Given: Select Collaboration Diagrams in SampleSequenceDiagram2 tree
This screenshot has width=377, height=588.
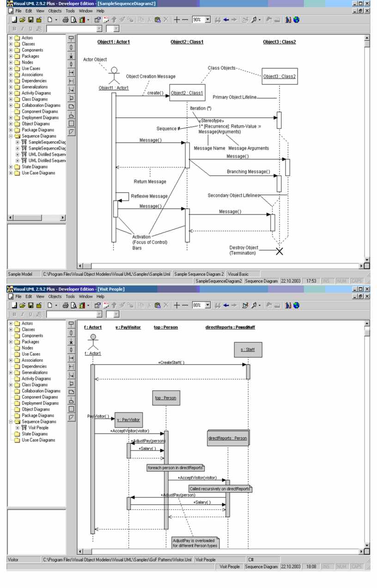Looking at the screenshot, I should click(41, 105).
